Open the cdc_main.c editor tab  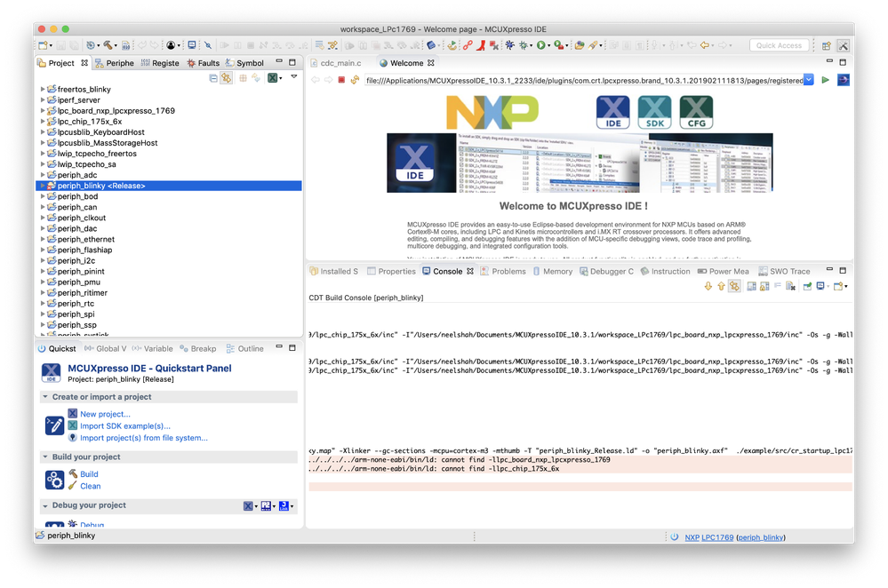[336, 63]
